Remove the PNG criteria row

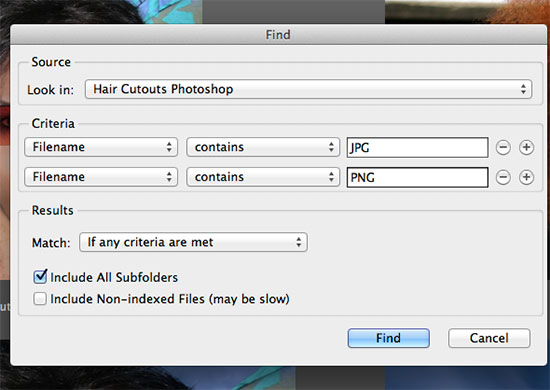click(x=503, y=177)
